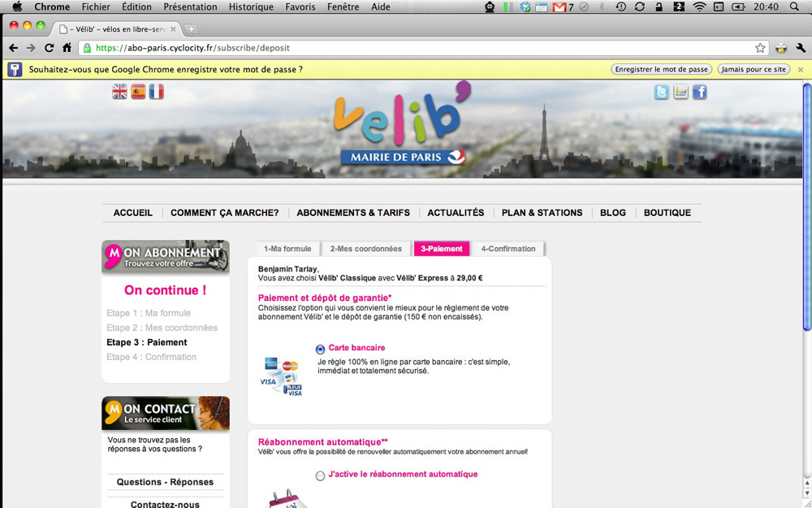Select Carte bancaire payment option
Viewport: 812px width, 508px height.
[x=320, y=350]
